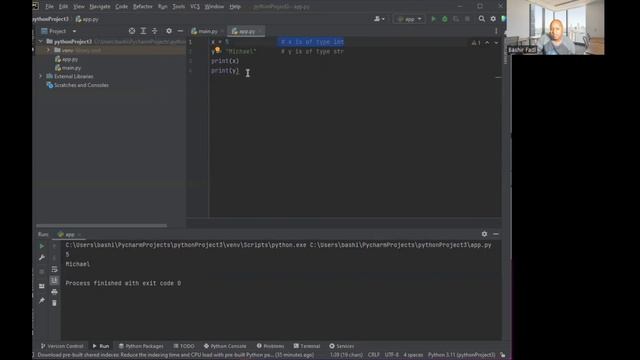Screen dimensions: 640x360
Task: Select Scratches and Consoles node
Action: [78, 85]
